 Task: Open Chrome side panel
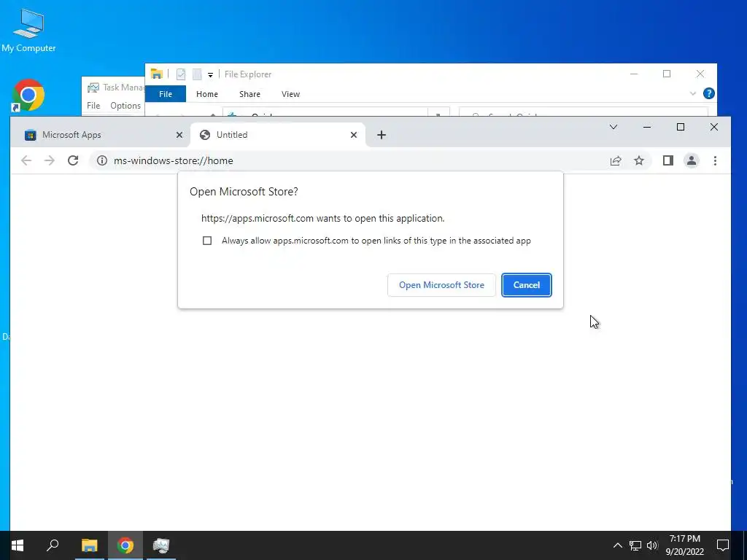[x=668, y=160]
